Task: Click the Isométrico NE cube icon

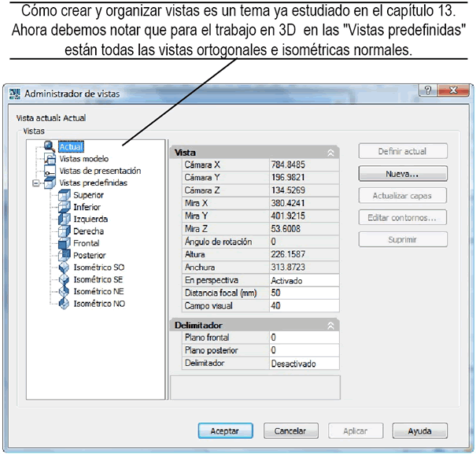Action: pos(64,291)
